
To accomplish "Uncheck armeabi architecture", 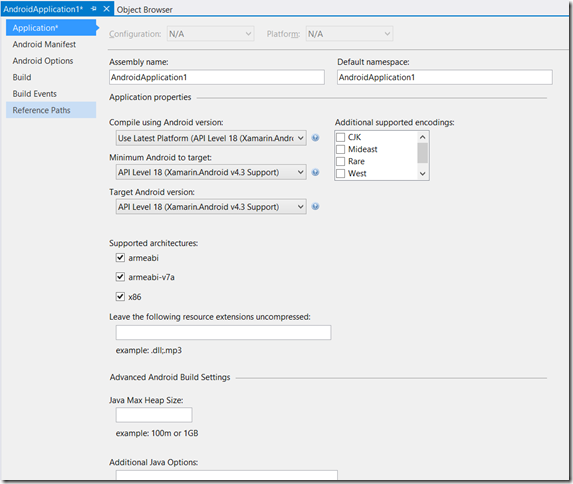I will [x=120, y=258].
